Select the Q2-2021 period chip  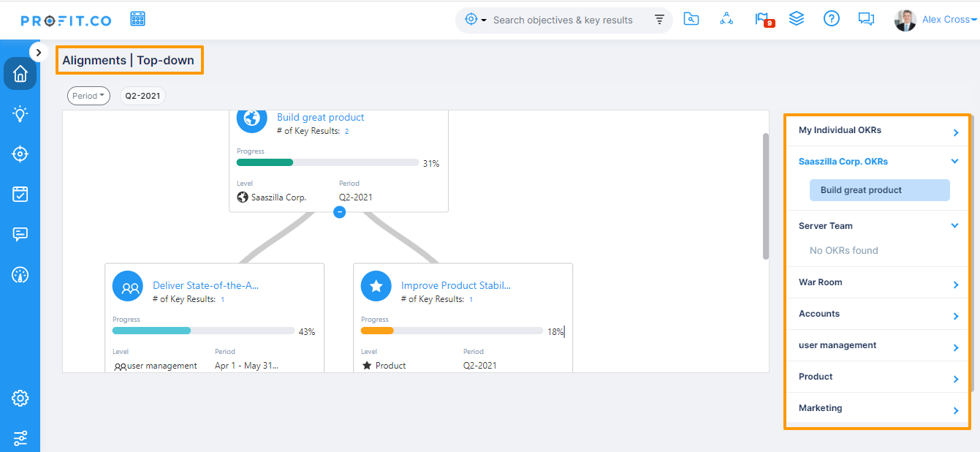143,95
